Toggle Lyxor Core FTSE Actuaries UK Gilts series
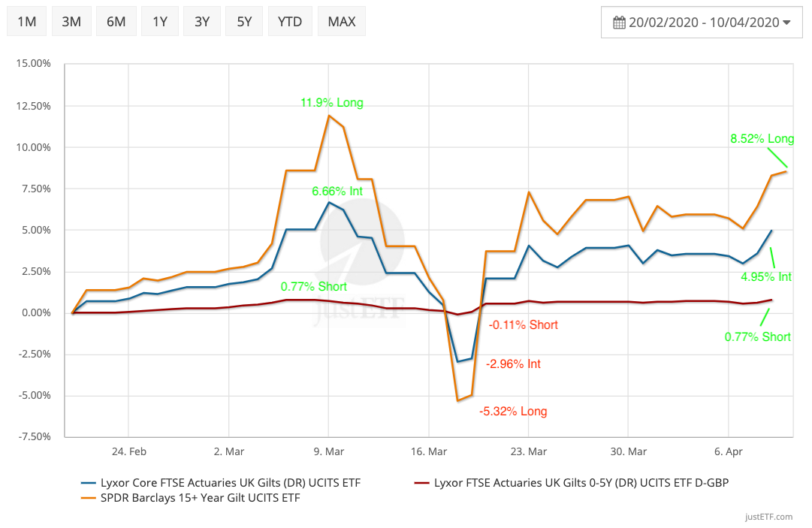This screenshot has width=812, height=528. [231, 482]
